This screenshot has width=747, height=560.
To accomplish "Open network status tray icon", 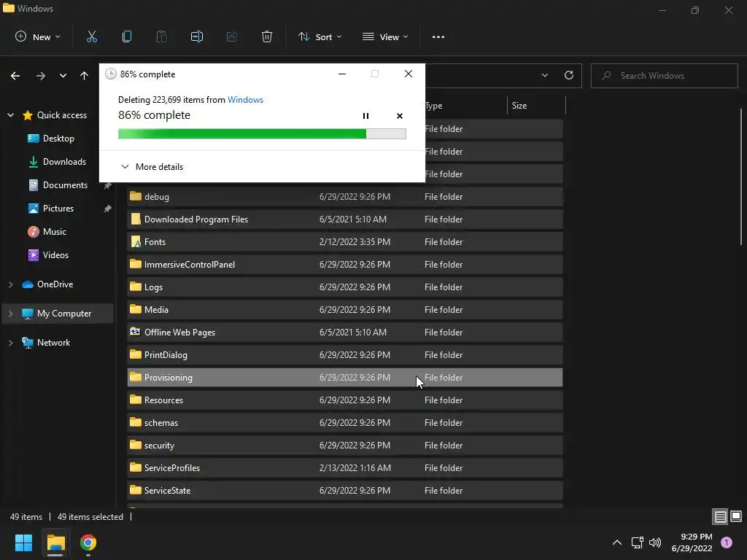I will (x=637, y=542).
